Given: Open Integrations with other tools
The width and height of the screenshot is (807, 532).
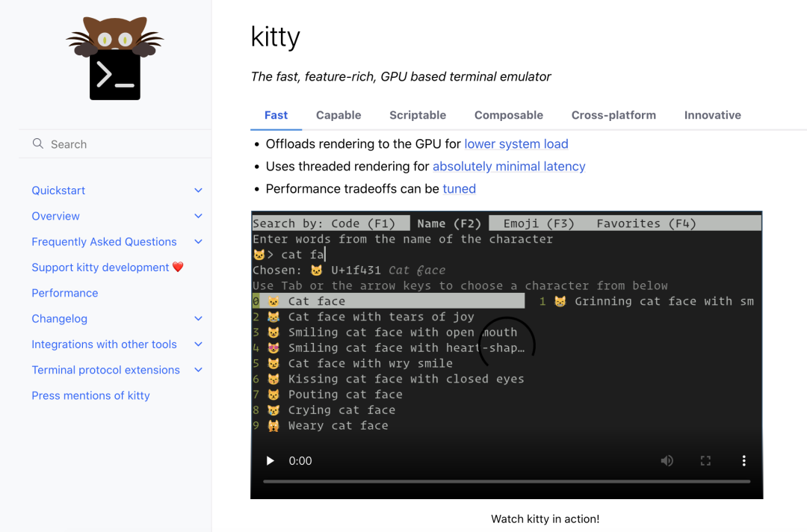Looking at the screenshot, I should coord(104,344).
